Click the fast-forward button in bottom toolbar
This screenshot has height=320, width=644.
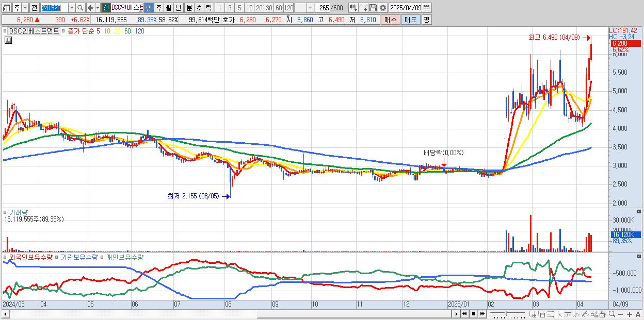point(482,314)
